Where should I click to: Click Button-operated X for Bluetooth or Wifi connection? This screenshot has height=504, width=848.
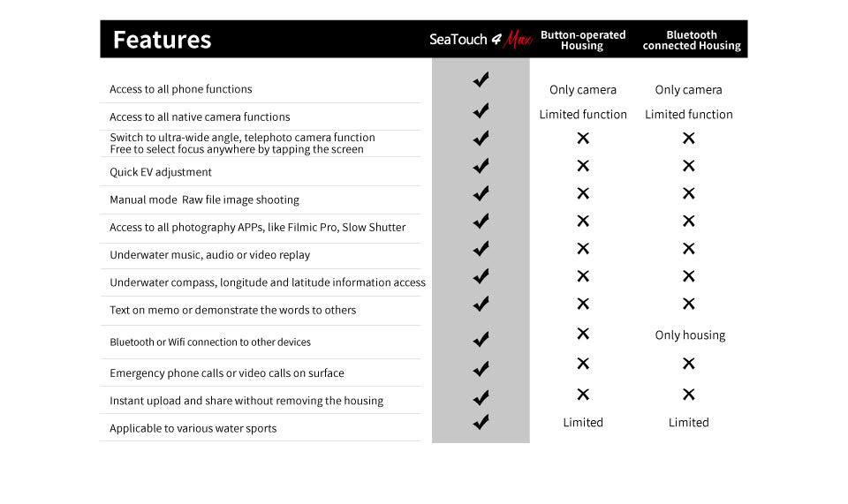(583, 334)
